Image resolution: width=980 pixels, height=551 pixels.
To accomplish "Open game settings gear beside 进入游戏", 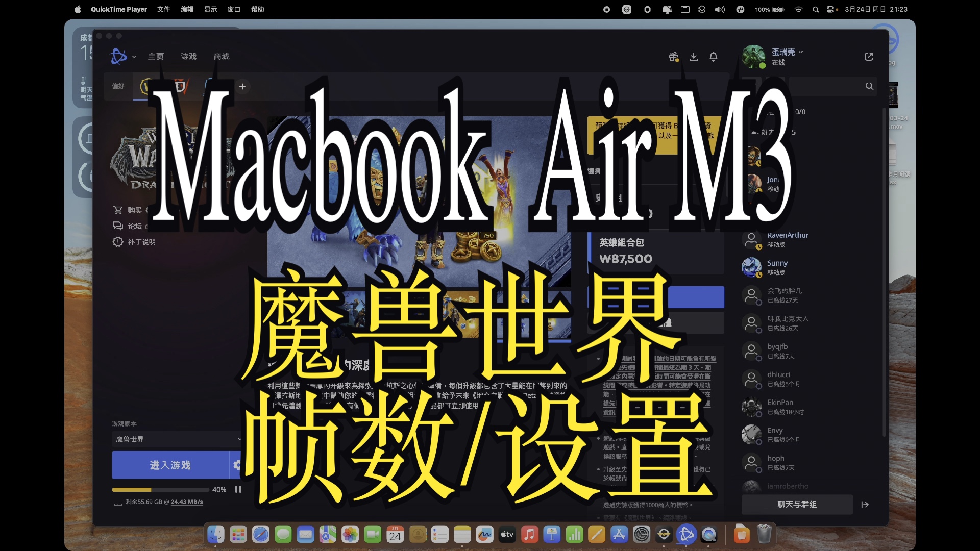I will (236, 465).
